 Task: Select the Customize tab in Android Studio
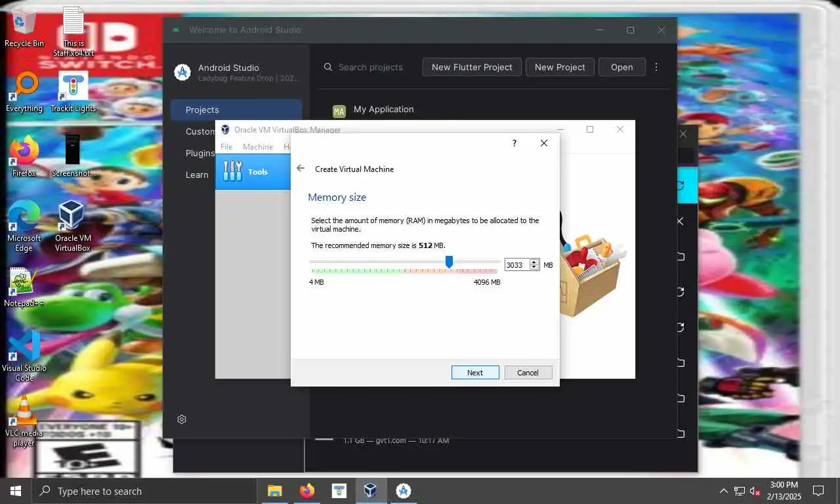pyautogui.click(x=199, y=131)
